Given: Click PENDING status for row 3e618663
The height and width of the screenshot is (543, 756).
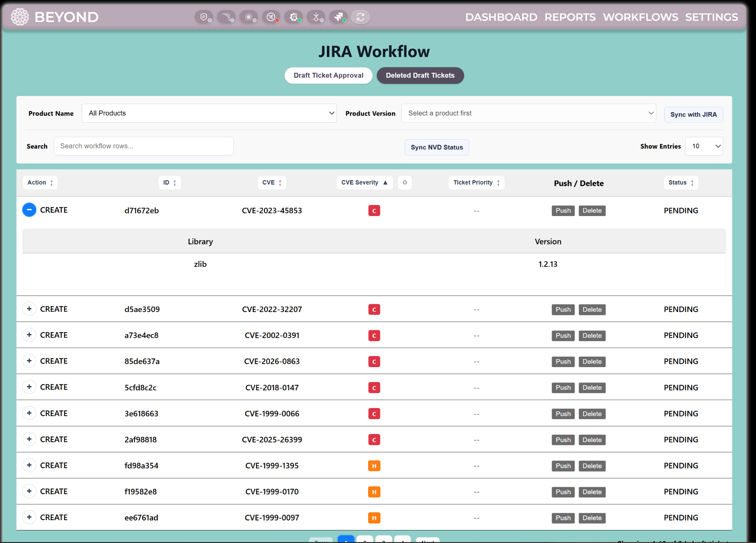Looking at the screenshot, I should pos(681,414).
